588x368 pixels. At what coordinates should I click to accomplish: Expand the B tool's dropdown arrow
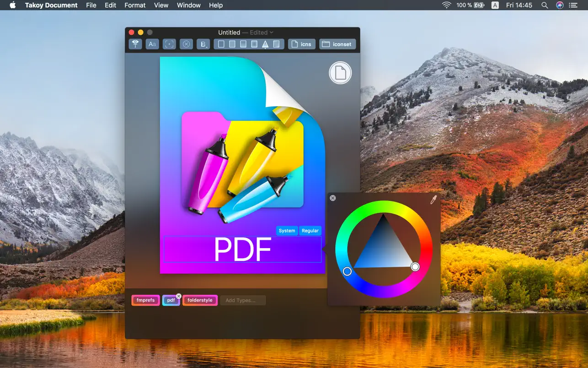pyautogui.click(x=207, y=46)
